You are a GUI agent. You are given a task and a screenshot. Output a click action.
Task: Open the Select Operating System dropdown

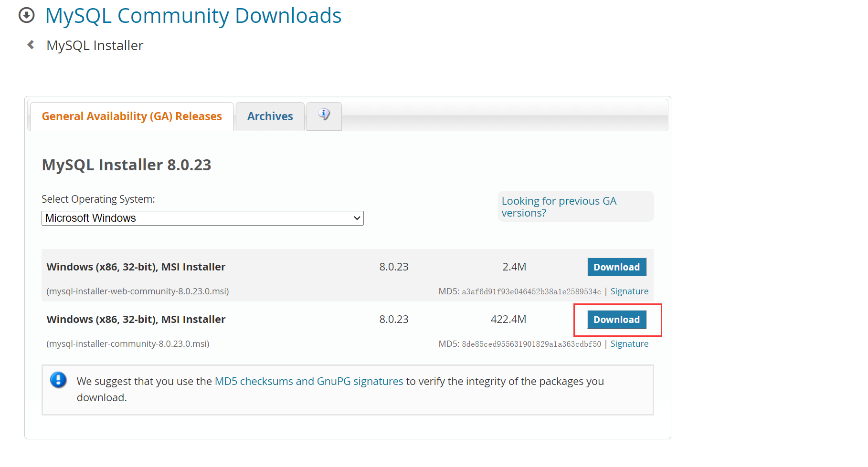pos(202,218)
